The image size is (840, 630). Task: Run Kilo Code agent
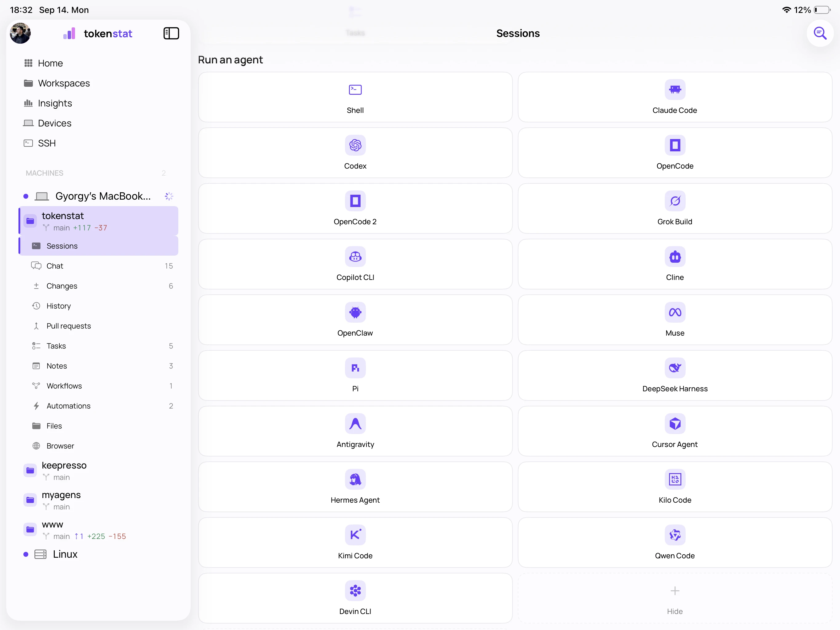(675, 487)
